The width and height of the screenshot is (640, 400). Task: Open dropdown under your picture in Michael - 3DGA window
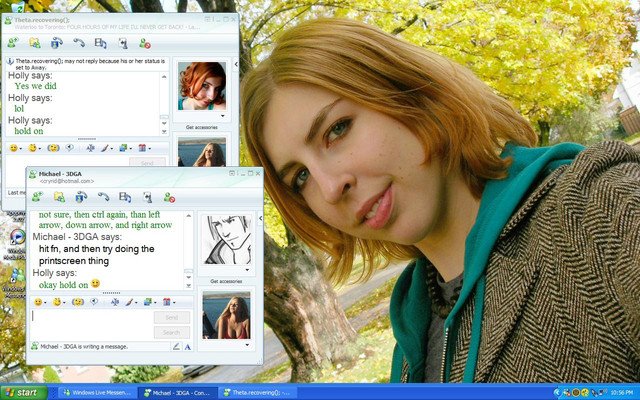tap(247, 345)
